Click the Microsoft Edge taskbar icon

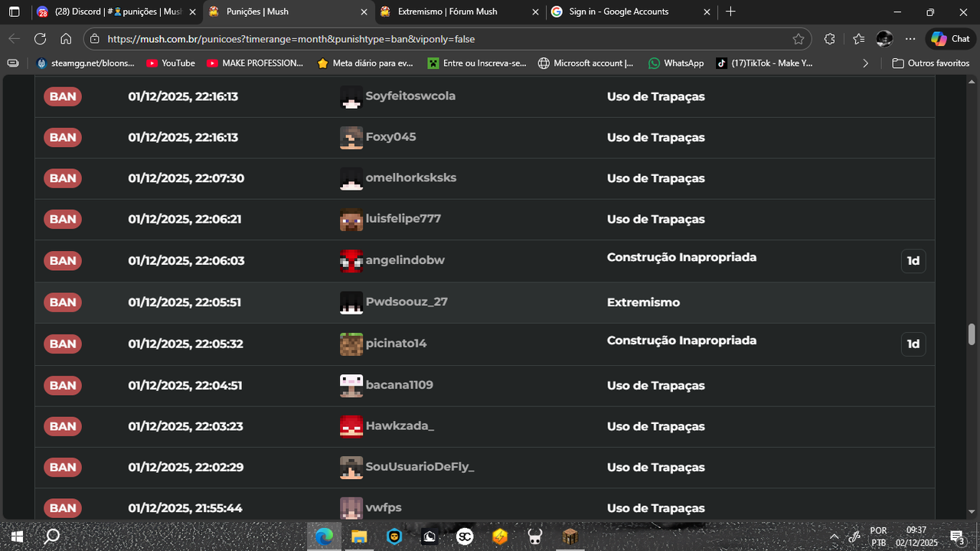pyautogui.click(x=323, y=536)
